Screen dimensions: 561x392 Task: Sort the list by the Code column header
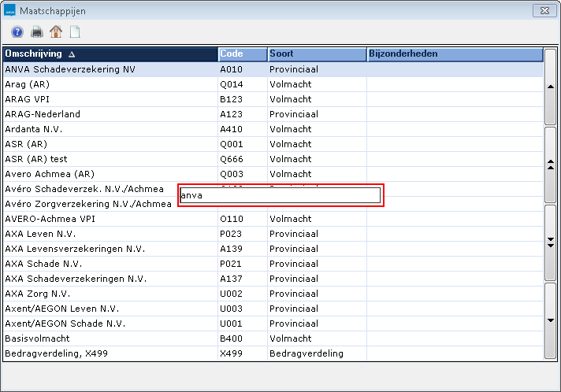243,54
